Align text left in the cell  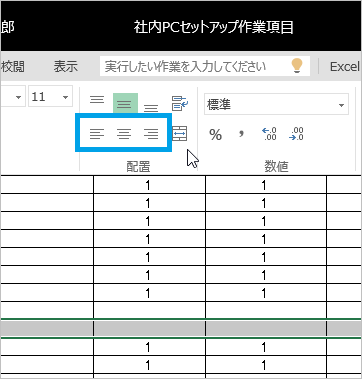click(97, 134)
